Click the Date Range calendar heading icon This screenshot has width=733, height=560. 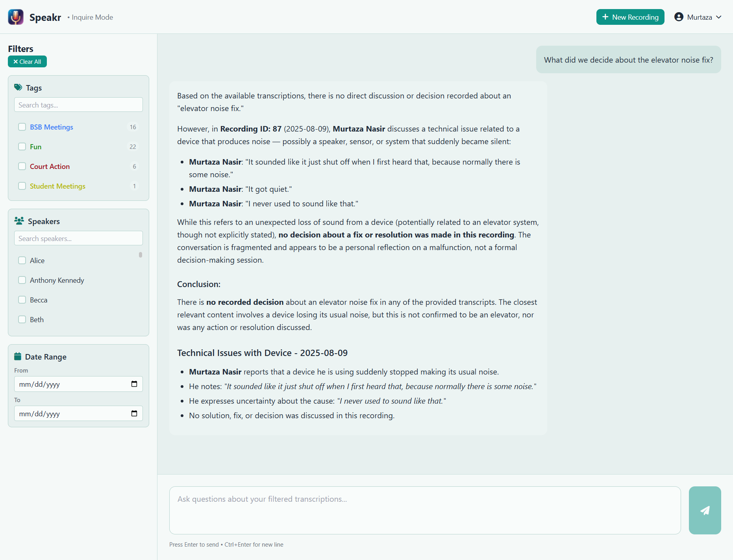(x=18, y=356)
